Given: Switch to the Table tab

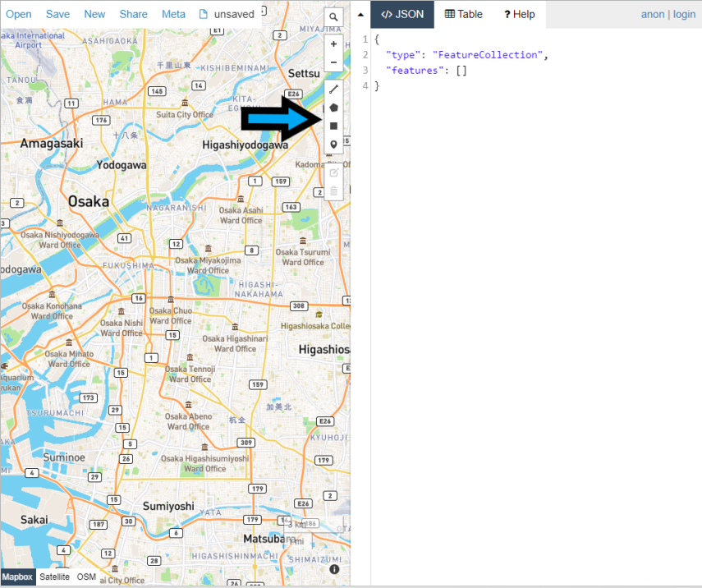Looking at the screenshot, I should 462,14.
